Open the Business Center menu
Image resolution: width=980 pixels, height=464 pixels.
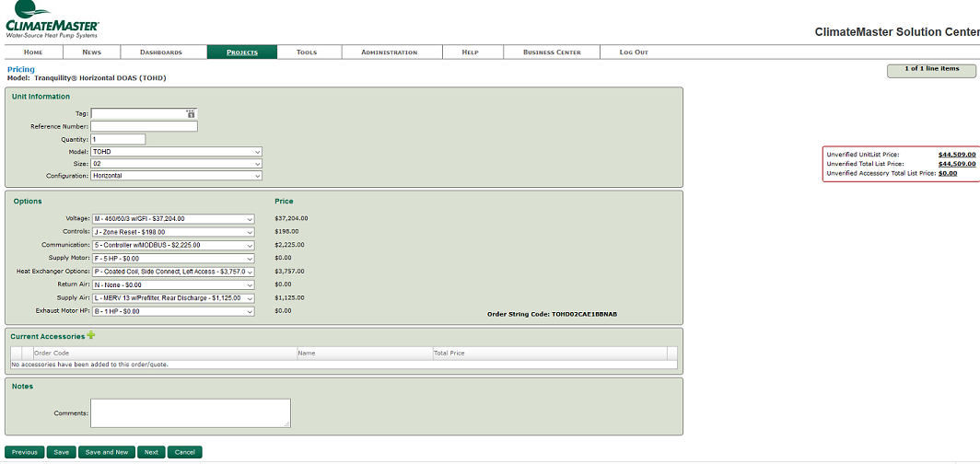click(x=552, y=52)
